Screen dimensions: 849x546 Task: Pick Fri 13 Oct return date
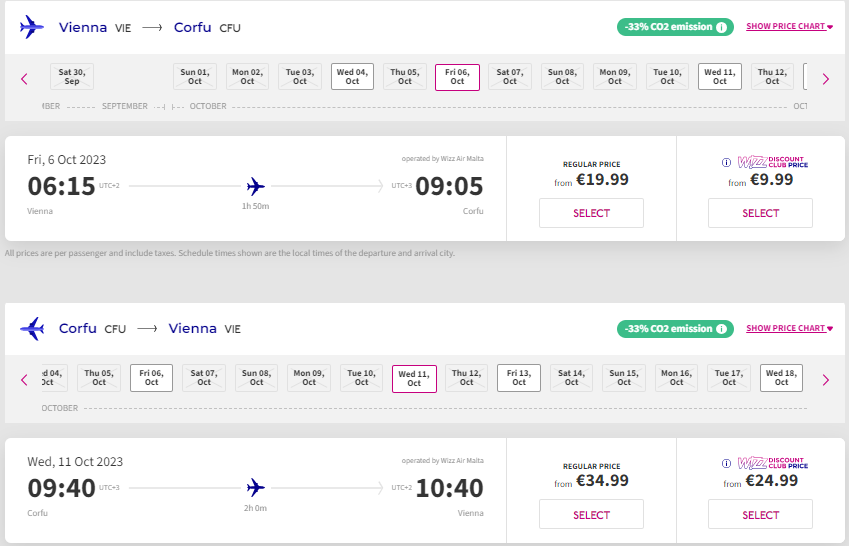click(519, 378)
